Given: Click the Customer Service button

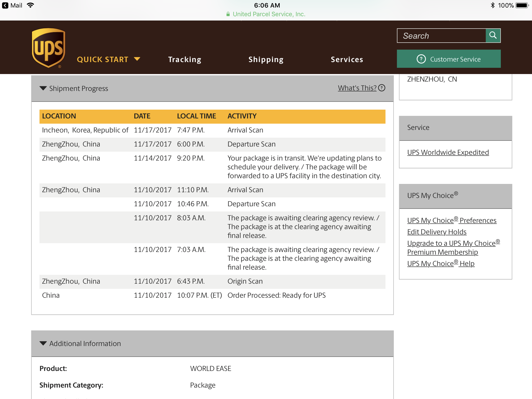Looking at the screenshot, I should pyautogui.click(x=449, y=59).
